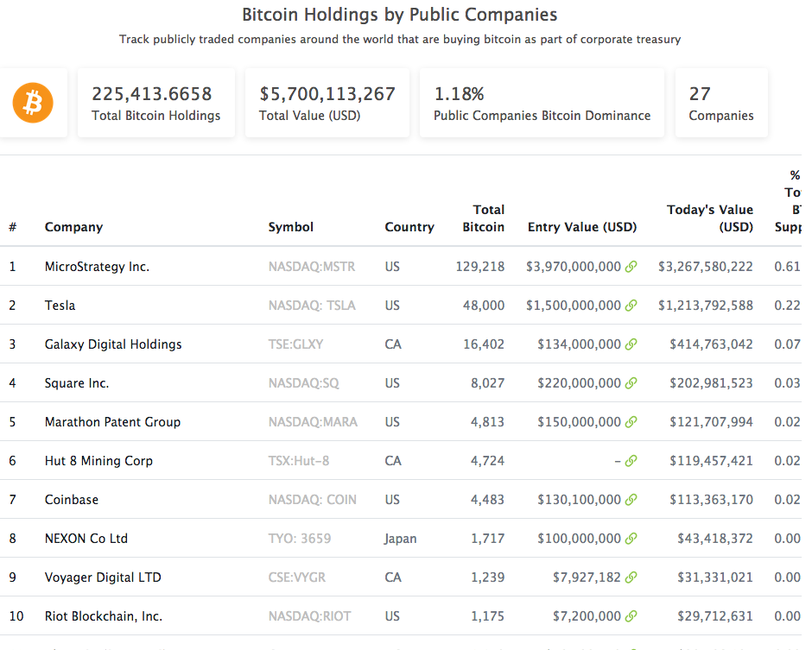Select the Coinbase company name
Screen dimensions: 812x650
point(72,500)
